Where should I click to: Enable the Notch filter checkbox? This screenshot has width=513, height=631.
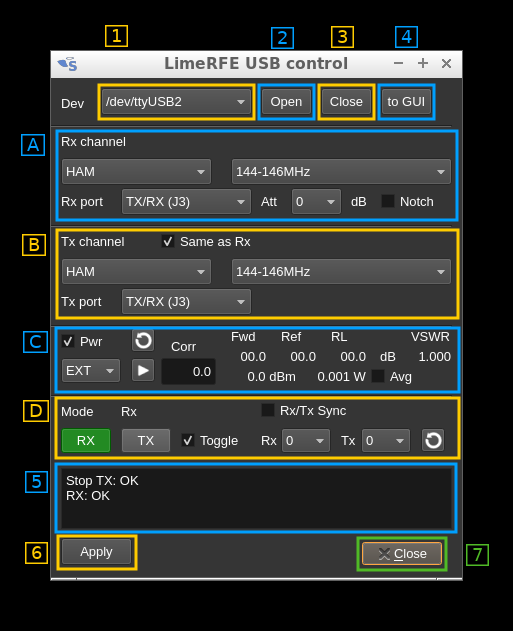(388, 201)
